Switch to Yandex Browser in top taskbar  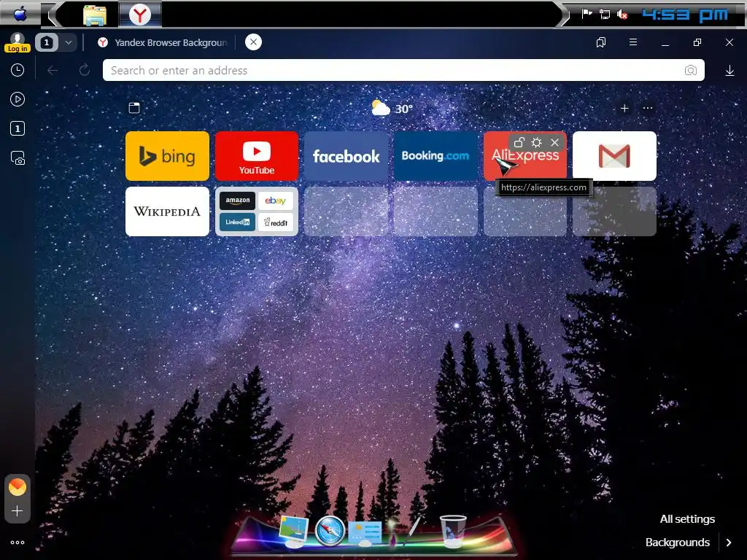(139, 15)
